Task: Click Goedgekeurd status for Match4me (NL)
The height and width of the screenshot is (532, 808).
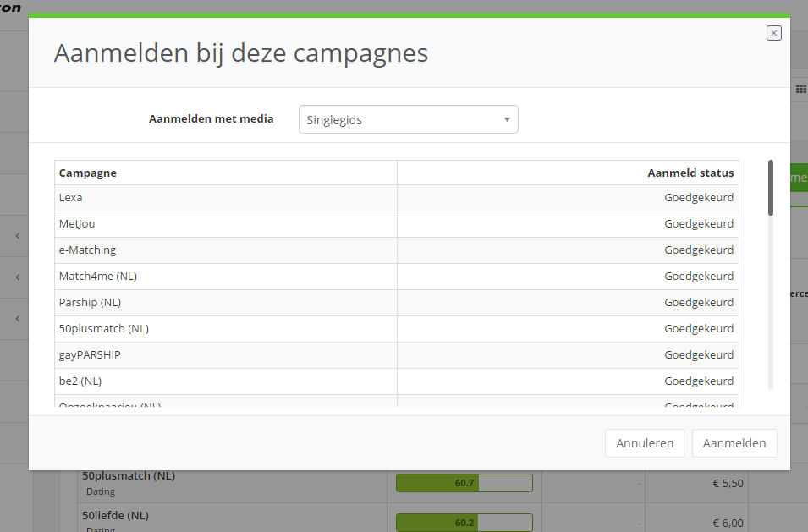Action: (699, 277)
